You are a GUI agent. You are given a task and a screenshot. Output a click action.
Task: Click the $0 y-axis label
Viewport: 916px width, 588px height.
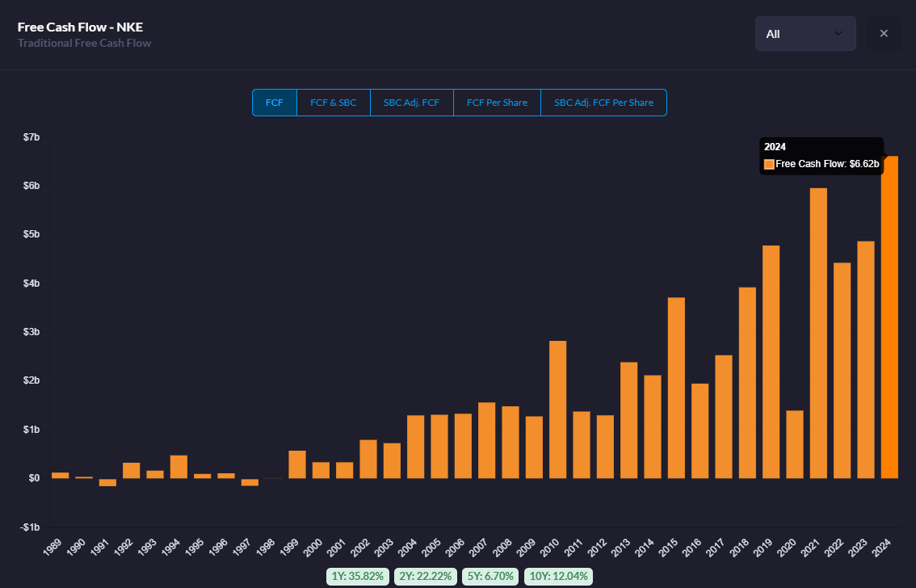34,478
